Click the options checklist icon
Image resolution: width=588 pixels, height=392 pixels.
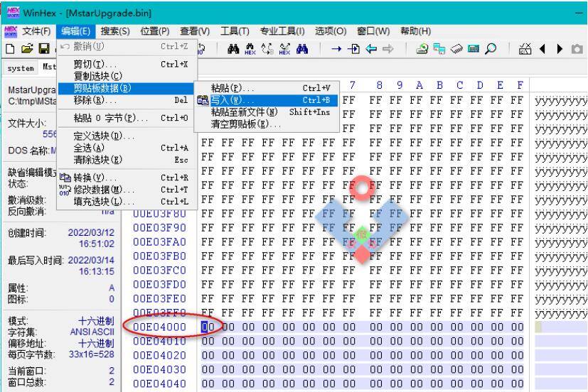click(x=525, y=49)
